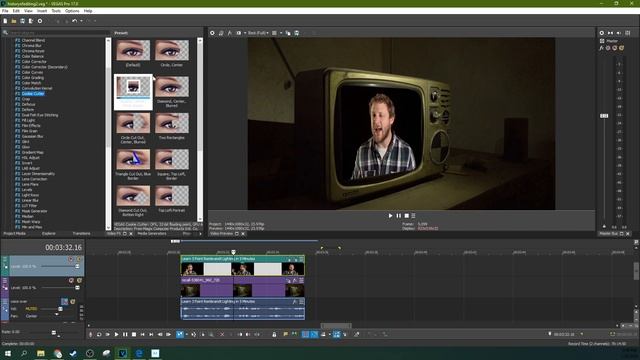Viewport: 640px width, 360px height.
Task: Toggle Video Output FX in preview toolbar
Action: (x=229, y=33)
